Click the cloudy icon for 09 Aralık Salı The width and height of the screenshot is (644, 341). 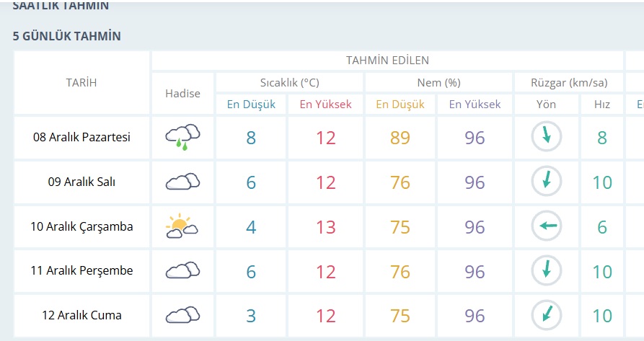[x=182, y=182]
